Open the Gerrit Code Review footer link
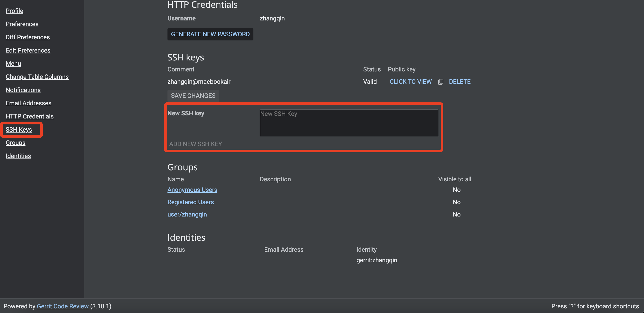This screenshot has width=644, height=313. click(62, 306)
